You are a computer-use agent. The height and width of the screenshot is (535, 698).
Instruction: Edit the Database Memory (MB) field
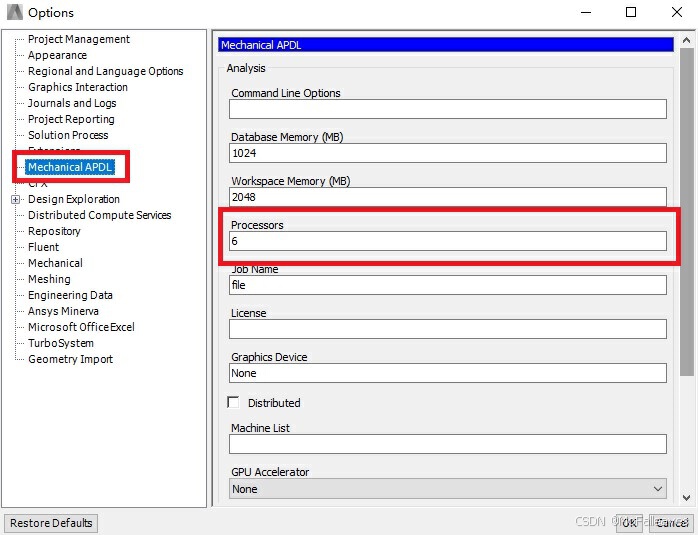point(448,153)
